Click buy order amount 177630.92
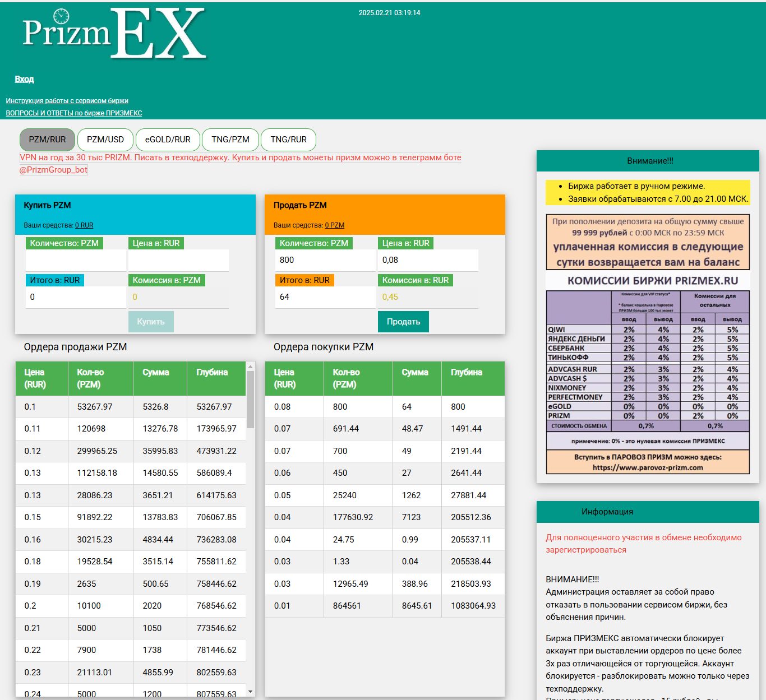 coord(353,517)
